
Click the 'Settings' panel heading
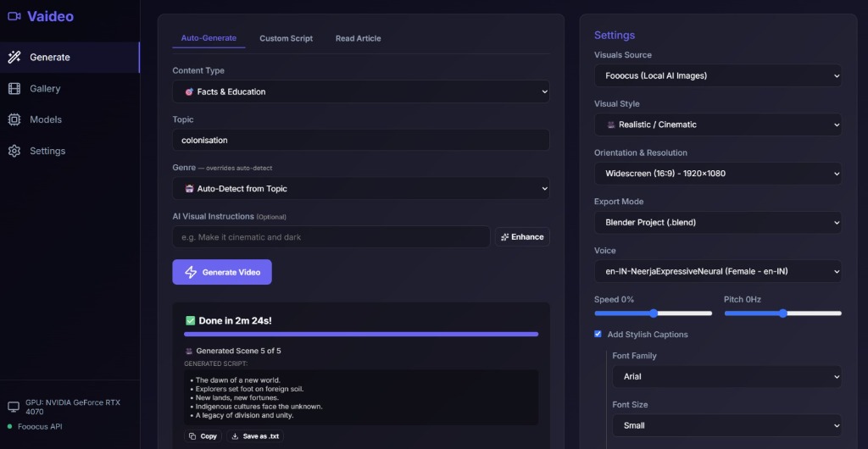[x=615, y=36]
